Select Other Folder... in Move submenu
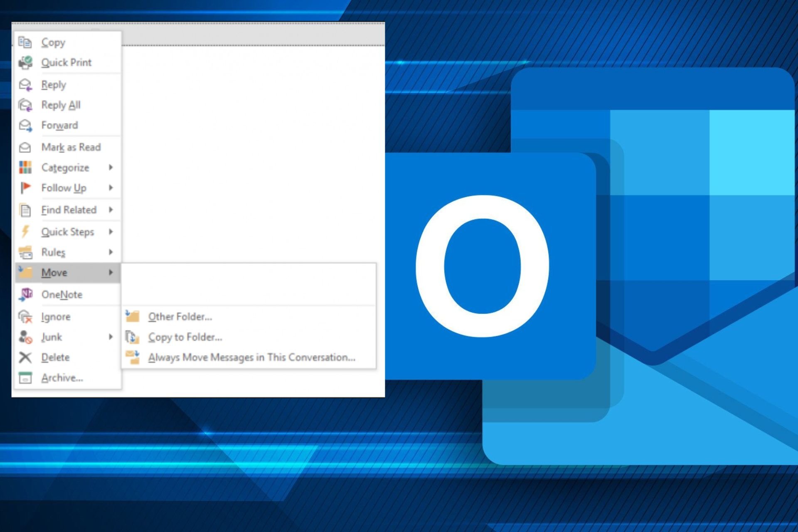798x532 pixels. tap(249, 317)
